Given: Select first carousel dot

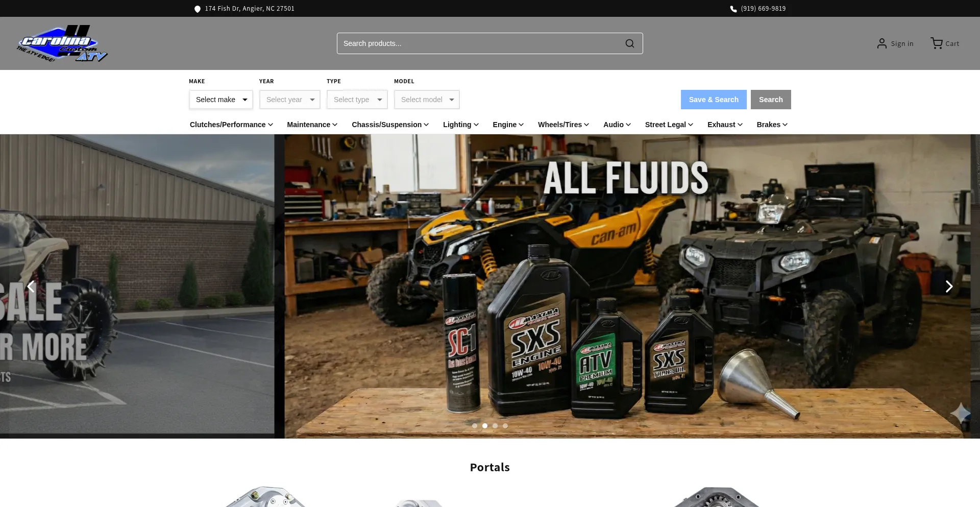Looking at the screenshot, I should pyautogui.click(x=475, y=426).
